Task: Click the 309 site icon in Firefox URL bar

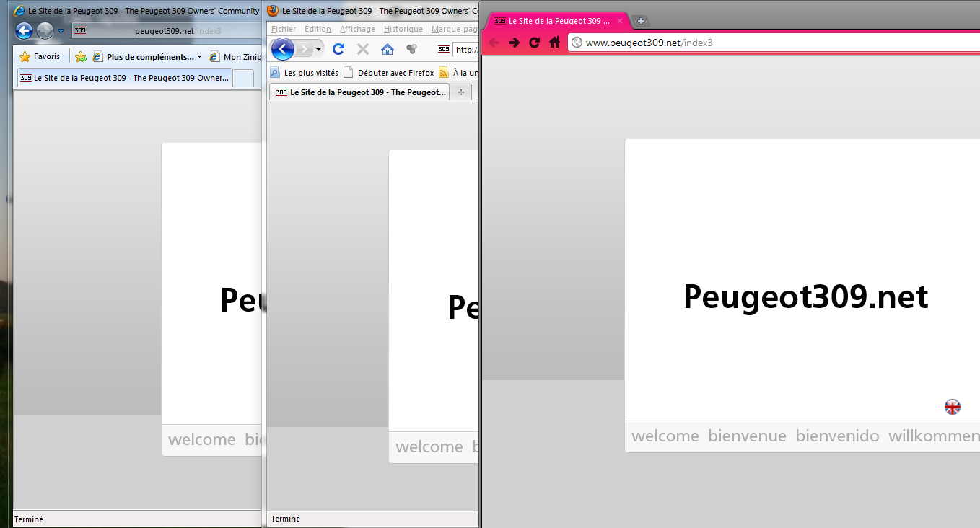Action: [444, 50]
